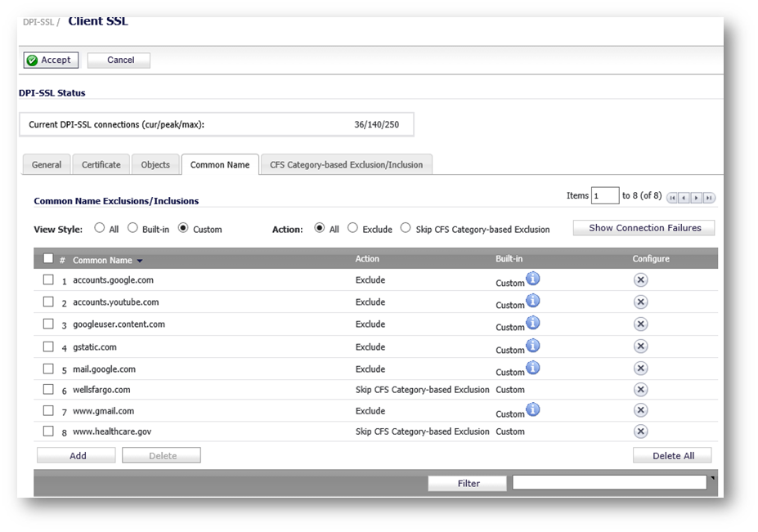This screenshot has width=758, height=532.
Task: Check the box for accounts.youtube.com
Action: pos(48,302)
